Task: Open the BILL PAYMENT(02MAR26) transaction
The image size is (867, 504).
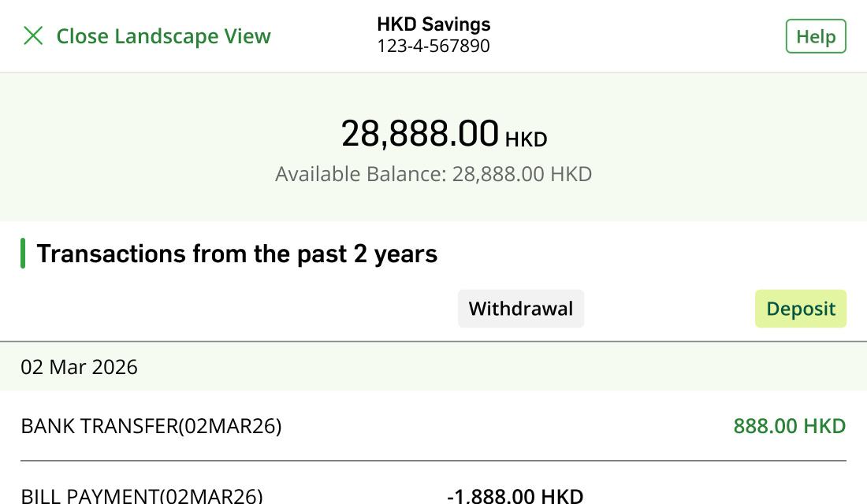Action: [142, 496]
